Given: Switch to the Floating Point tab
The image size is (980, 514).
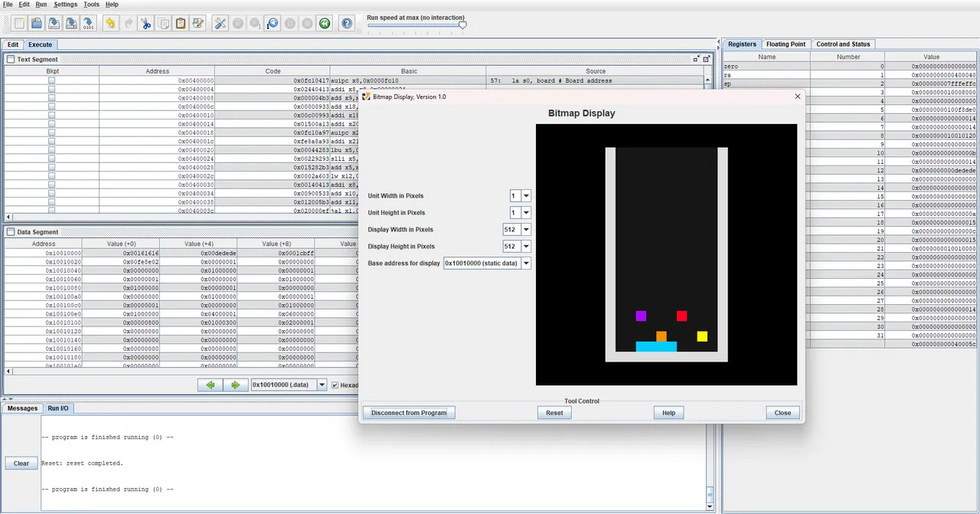Looking at the screenshot, I should 786,44.
